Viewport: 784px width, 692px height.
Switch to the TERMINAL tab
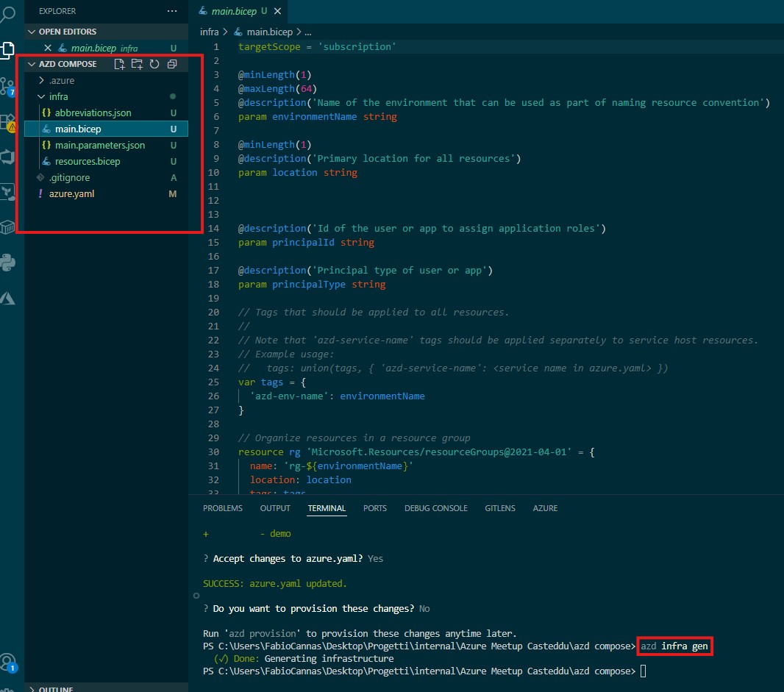tap(327, 508)
